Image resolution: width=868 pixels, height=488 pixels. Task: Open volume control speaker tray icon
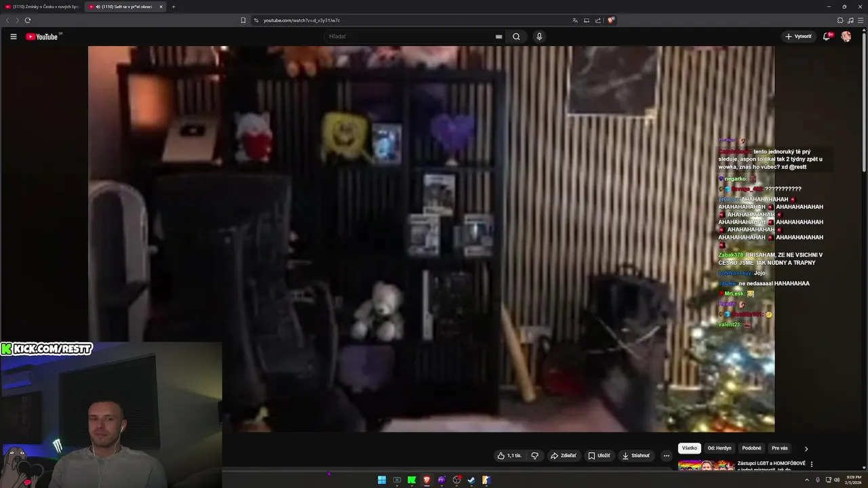click(x=836, y=480)
